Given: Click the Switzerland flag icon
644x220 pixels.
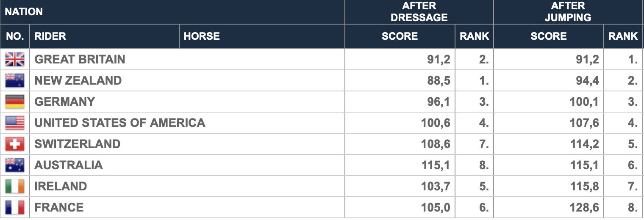Looking at the screenshot, I should 15,144.
